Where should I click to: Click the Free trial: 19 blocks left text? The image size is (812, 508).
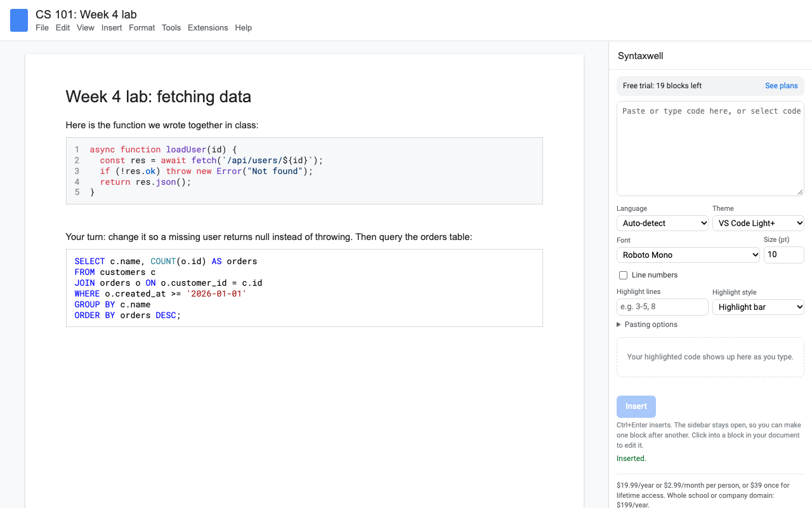pos(662,86)
